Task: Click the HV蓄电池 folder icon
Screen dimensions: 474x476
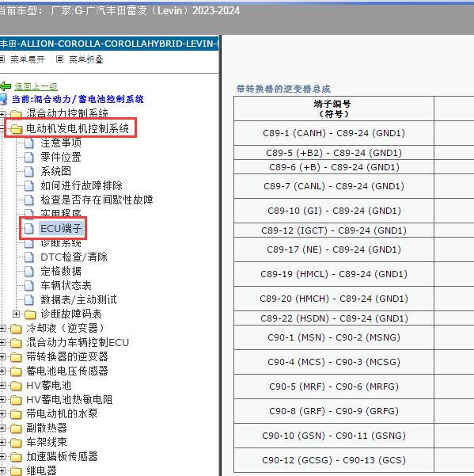Action: click(16, 386)
